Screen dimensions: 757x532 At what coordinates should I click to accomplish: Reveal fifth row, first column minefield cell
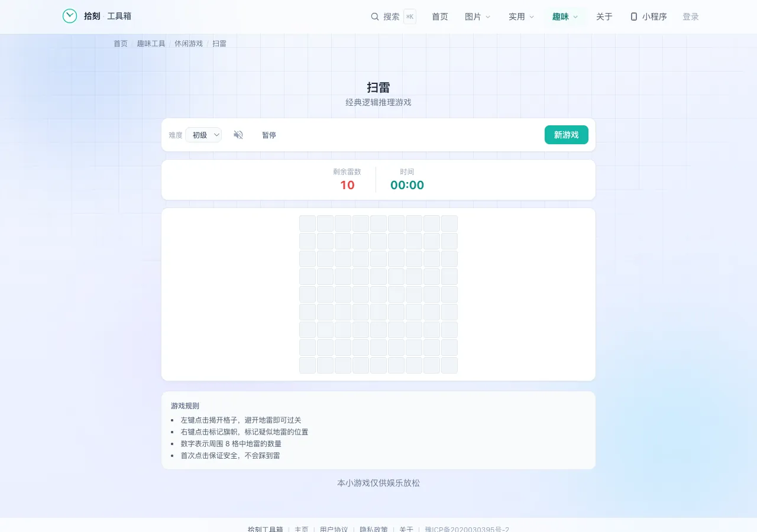coord(308,294)
